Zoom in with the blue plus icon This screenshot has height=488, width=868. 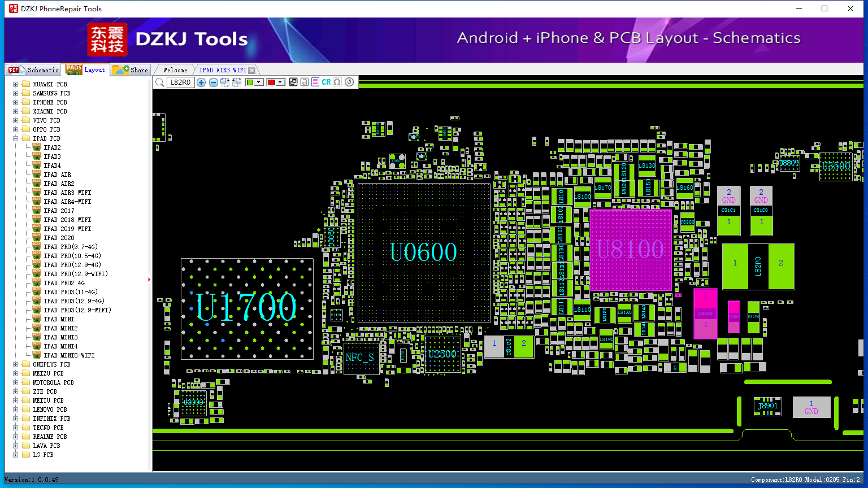pos(201,82)
